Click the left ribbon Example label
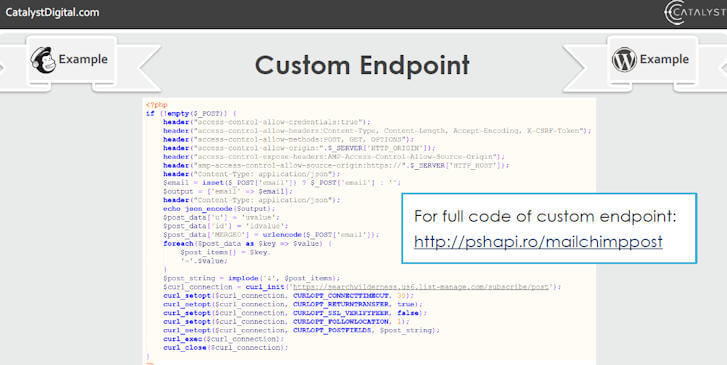 [x=83, y=59]
